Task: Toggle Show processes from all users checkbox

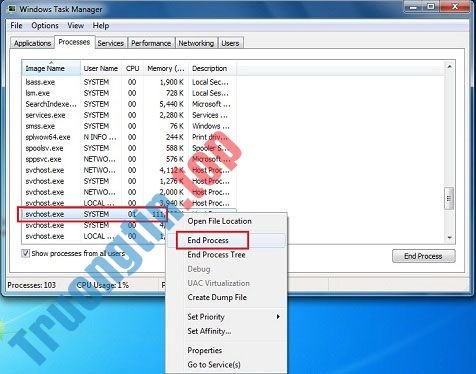Action: click(x=25, y=253)
